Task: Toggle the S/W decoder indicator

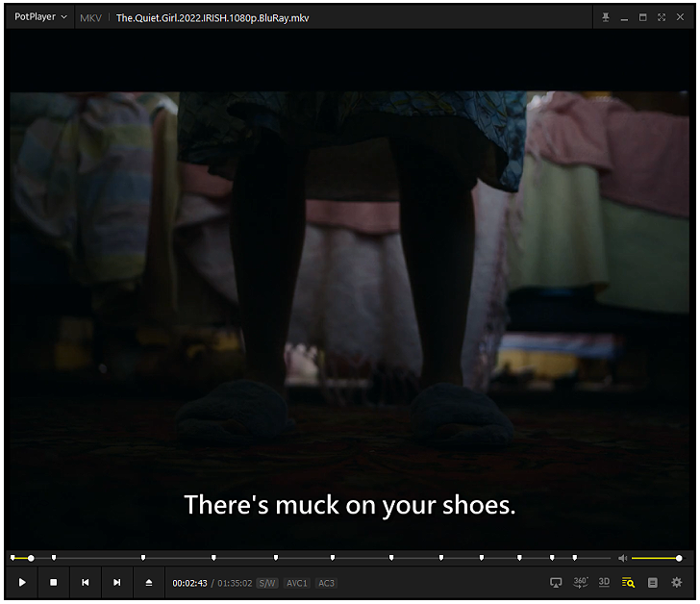Action: (x=267, y=583)
